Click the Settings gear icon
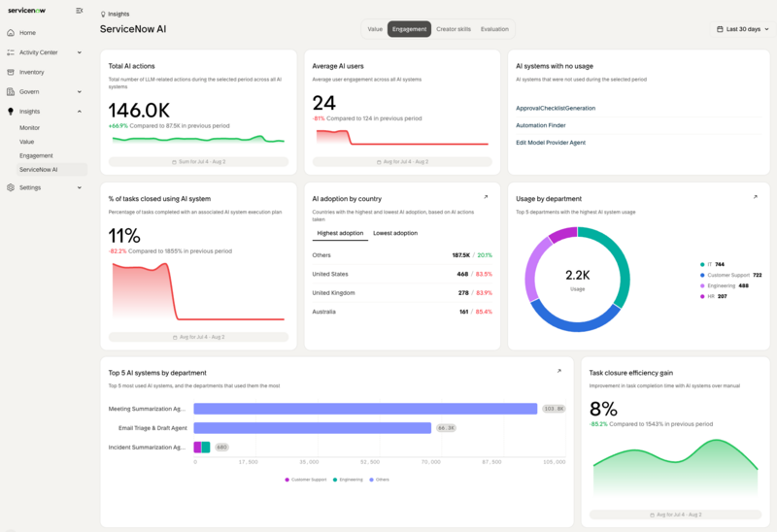777x532 pixels. click(x=11, y=187)
